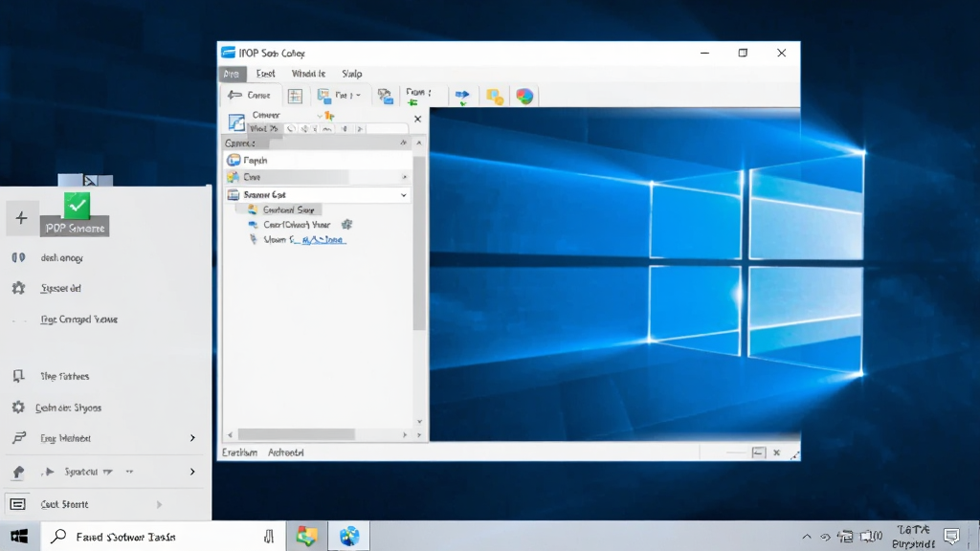Click the multicolored pie chart toolbar icon

524,97
